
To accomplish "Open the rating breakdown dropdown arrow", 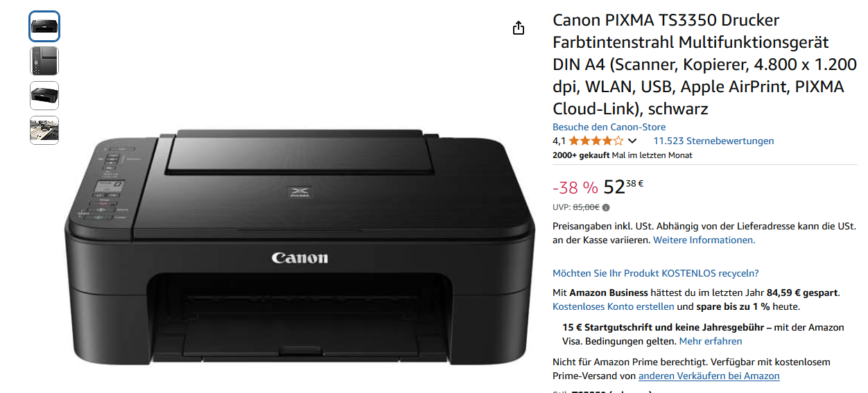I will point(632,141).
